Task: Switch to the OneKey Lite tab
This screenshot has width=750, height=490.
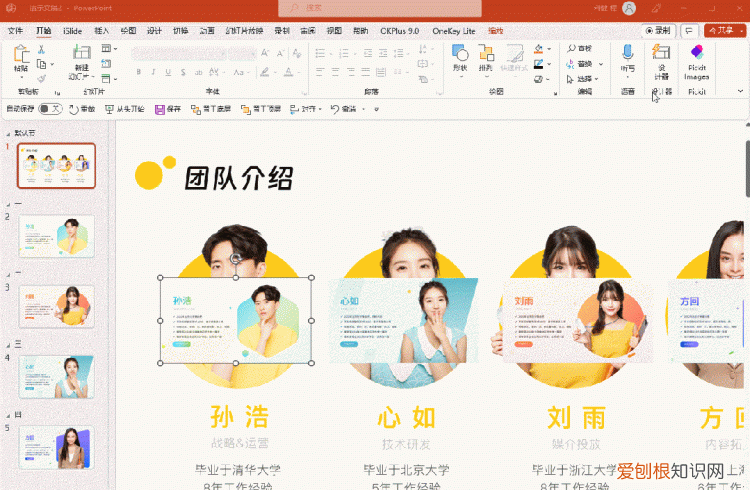Action: click(x=454, y=31)
